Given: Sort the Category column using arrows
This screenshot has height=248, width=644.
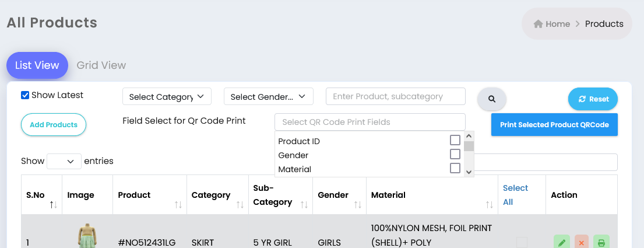Looking at the screenshot, I should click(x=240, y=204).
